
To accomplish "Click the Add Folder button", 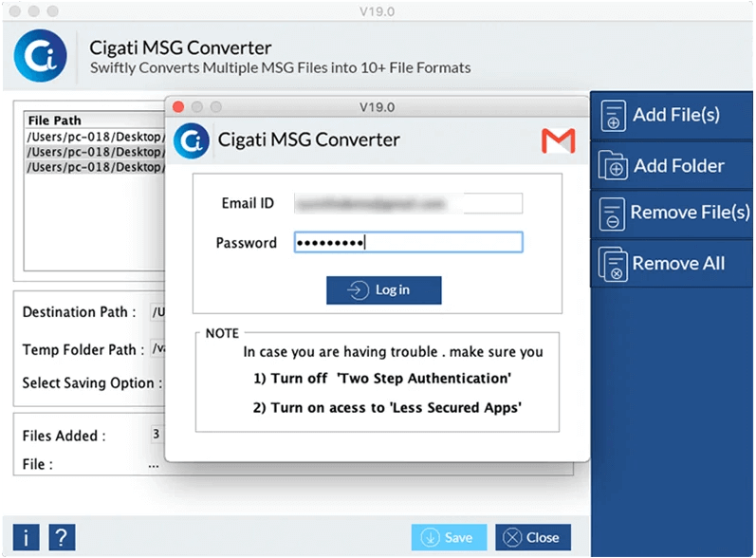I will point(672,165).
